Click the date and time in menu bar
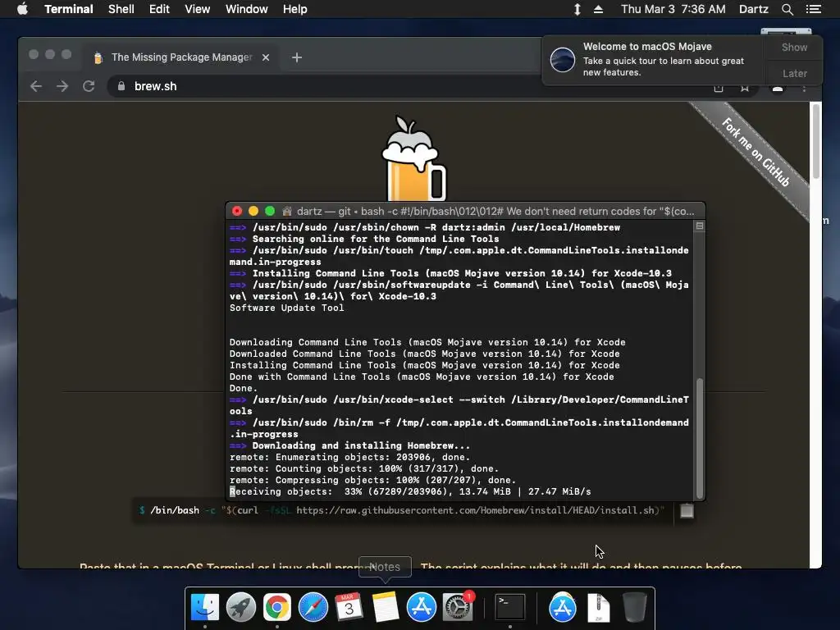 coord(673,9)
